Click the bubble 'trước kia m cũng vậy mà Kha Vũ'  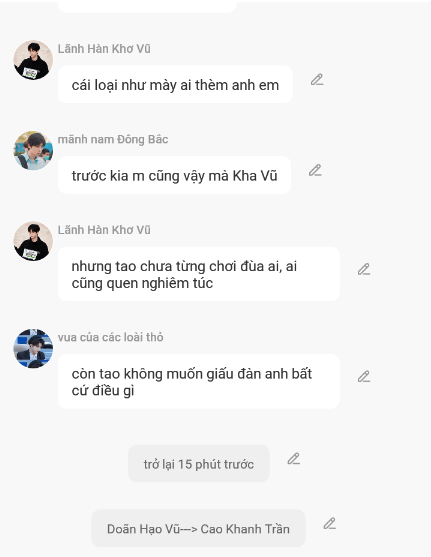[x=174, y=175]
